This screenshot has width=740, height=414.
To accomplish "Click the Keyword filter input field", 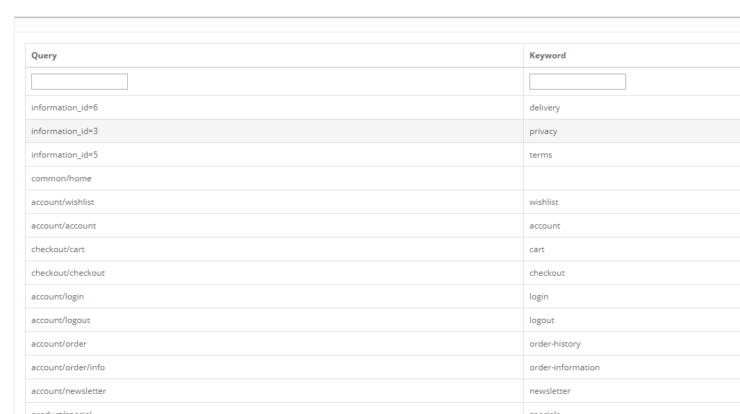I will (577, 82).
